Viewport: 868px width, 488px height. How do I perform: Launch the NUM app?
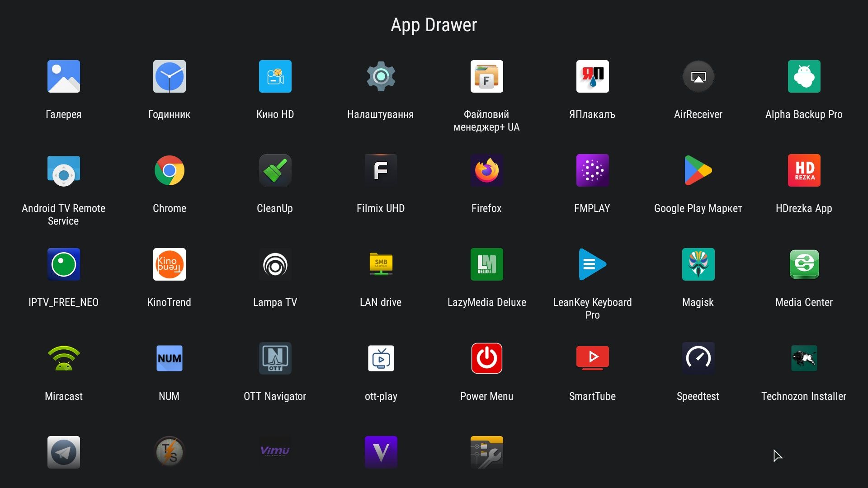pyautogui.click(x=170, y=358)
